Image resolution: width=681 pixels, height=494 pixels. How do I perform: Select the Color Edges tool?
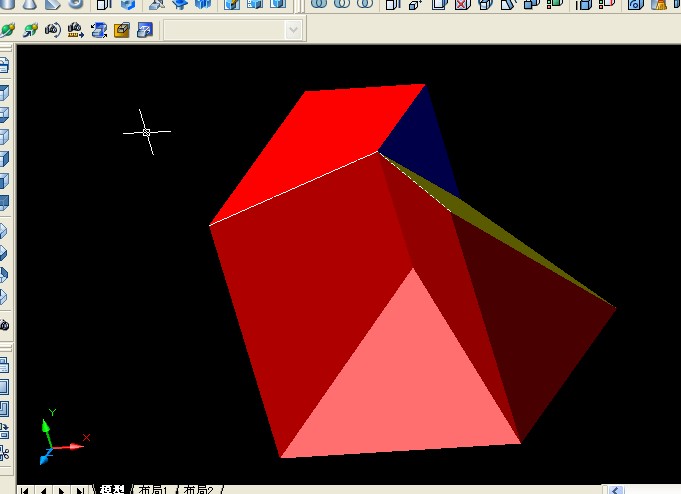[x=607, y=4]
